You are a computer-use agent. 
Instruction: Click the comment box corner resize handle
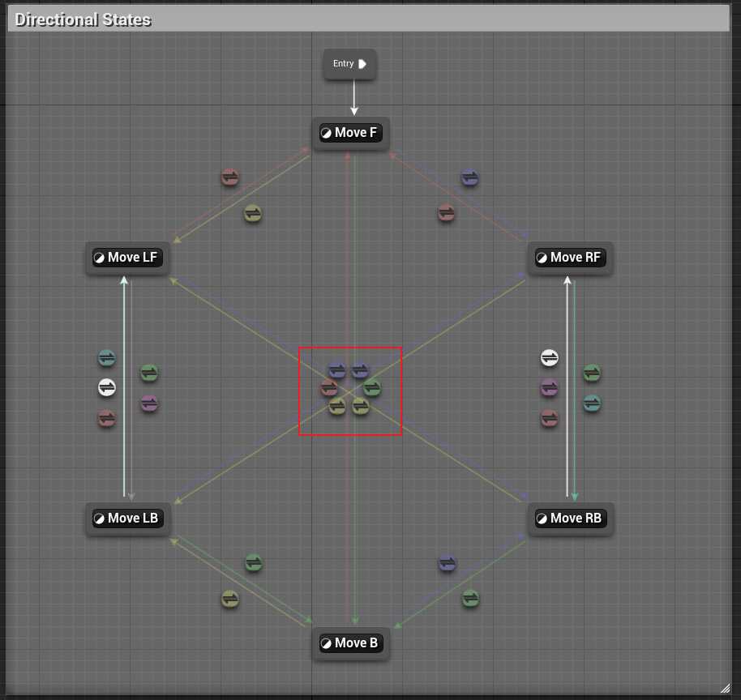(x=725, y=689)
